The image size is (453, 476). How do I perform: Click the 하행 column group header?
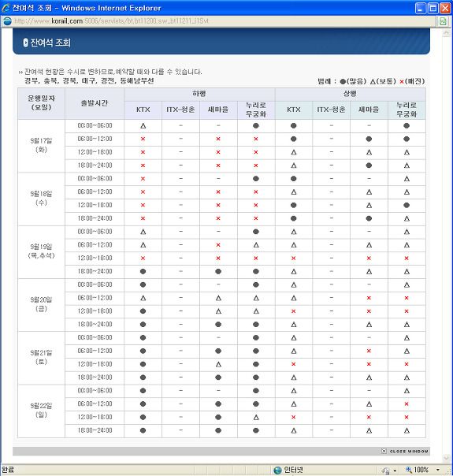pos(199,94)
